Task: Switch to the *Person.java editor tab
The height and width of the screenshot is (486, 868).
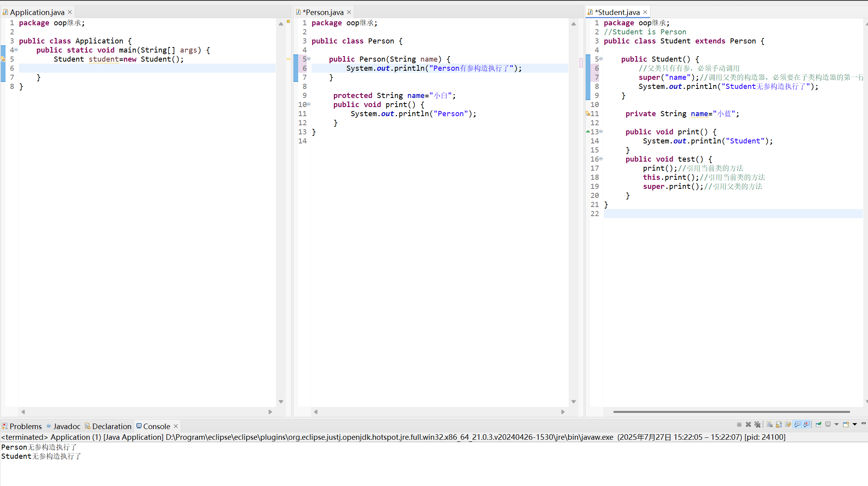Action: (x=323, y=12)
